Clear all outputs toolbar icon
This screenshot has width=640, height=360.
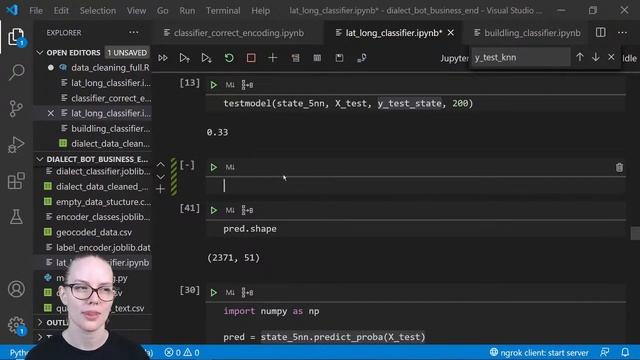tap(295, 58)
